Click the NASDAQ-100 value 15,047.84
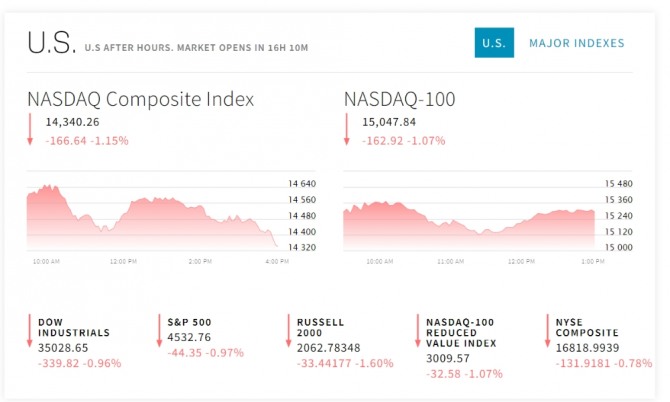Image resolution: width=670 pixels, height=402 pixels. pyautogui.click(x=389, y=123)
